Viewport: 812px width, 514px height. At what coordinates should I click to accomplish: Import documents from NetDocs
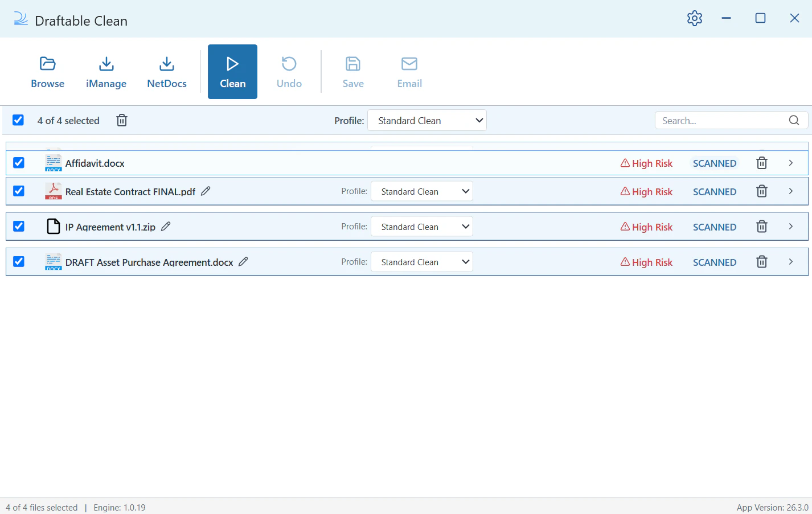click(x=166, y=72)
